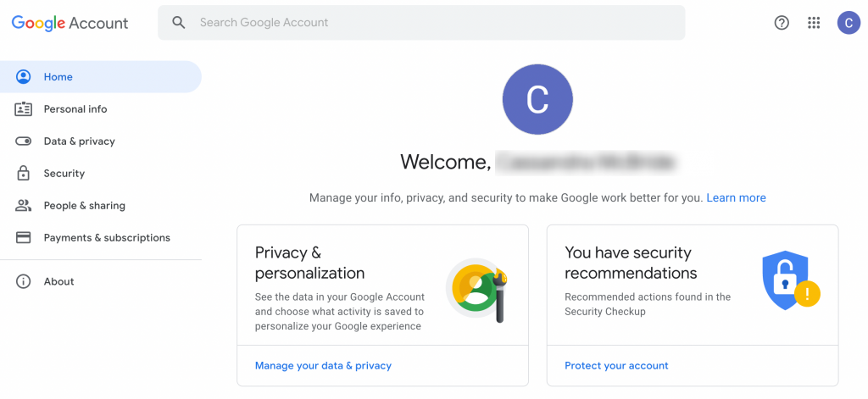Click the Payments & subscriptions card icon
This screenshot has height=399, width=868.
[24, 238]
